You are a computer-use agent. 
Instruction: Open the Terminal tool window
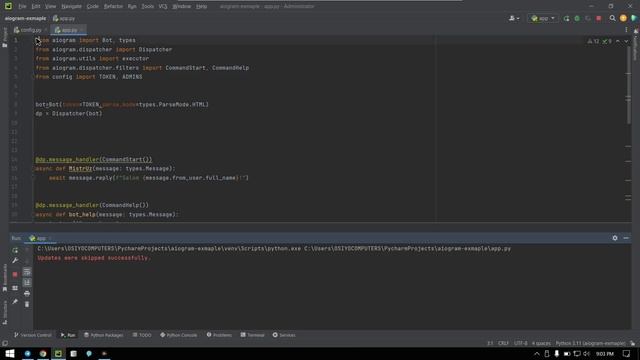[253, 335]
